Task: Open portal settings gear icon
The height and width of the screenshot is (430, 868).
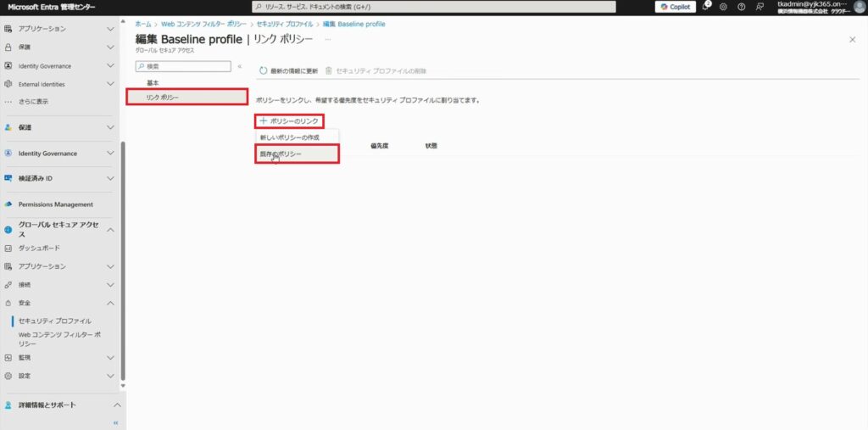Action: pyautogui.click(x=723, y=7)
